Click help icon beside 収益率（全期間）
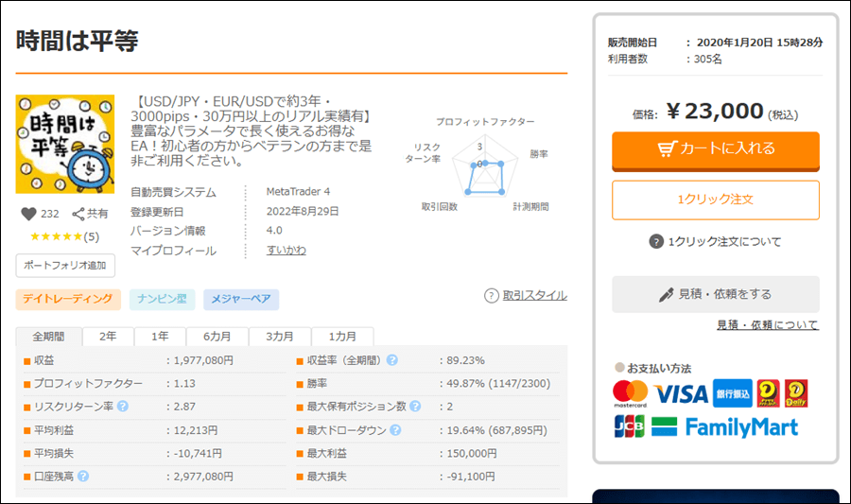The image size is (851, 504). coord(392,360)
